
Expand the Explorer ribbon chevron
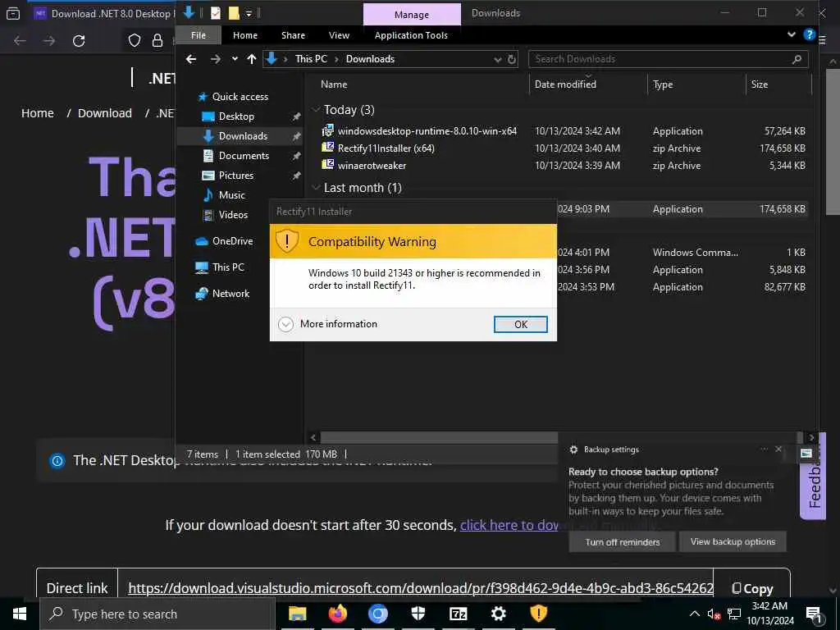pyautogui.click(x=792, y=34)
